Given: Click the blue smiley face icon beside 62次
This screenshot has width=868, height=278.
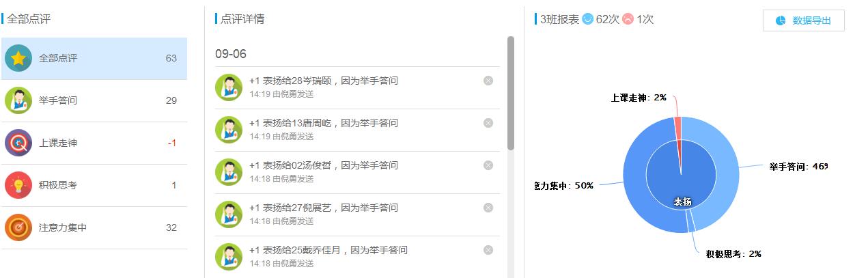Looking at the screenshot, I should pos(587,19).
